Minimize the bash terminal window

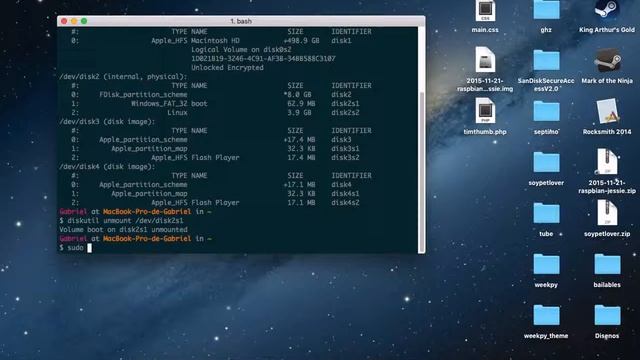click(x=74, y=21)
